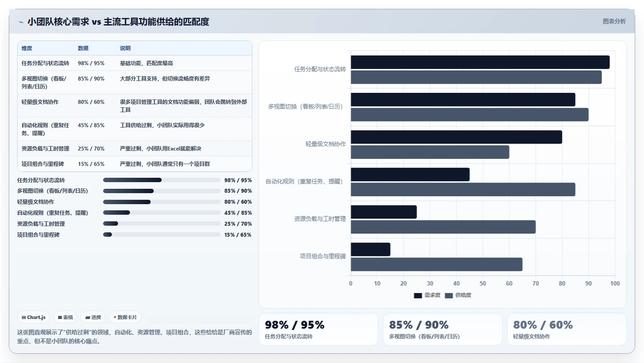
Task: Click the table data value 15% / 65%
Action: [91, 164]
